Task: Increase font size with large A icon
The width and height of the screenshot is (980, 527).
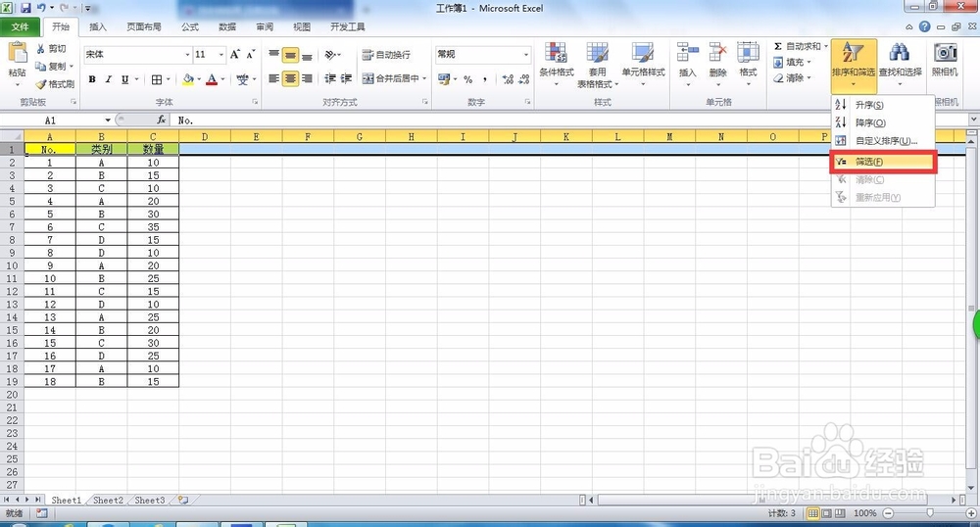Action: [x=234, y=54]
